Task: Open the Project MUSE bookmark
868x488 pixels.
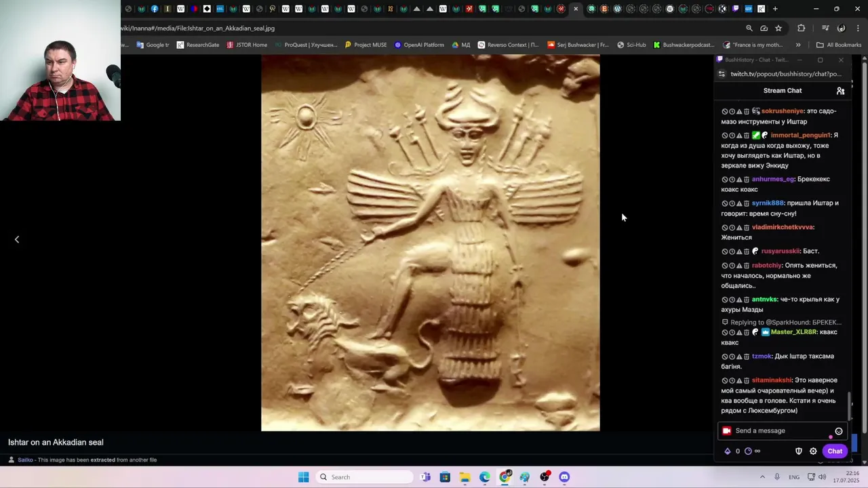Action: point(366,45)
